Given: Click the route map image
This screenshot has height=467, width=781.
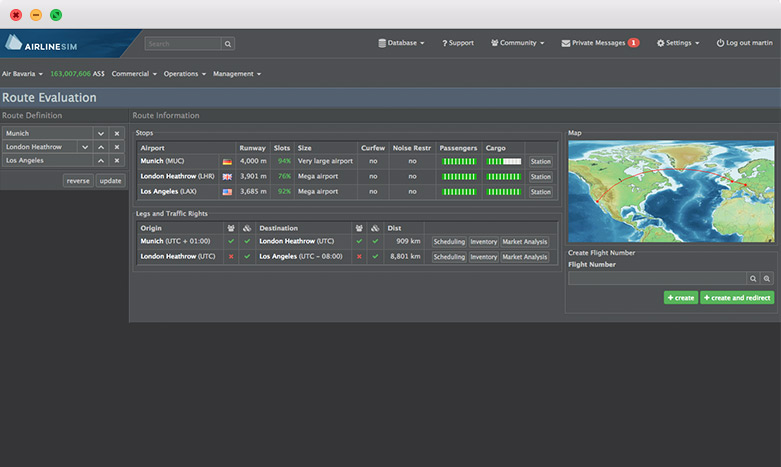Looking at the screenshot, I should coord(671,191).
